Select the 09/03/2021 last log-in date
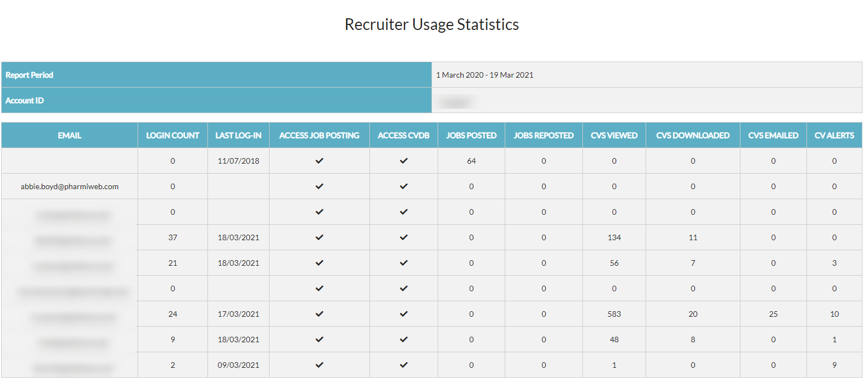 click(238, 365)
